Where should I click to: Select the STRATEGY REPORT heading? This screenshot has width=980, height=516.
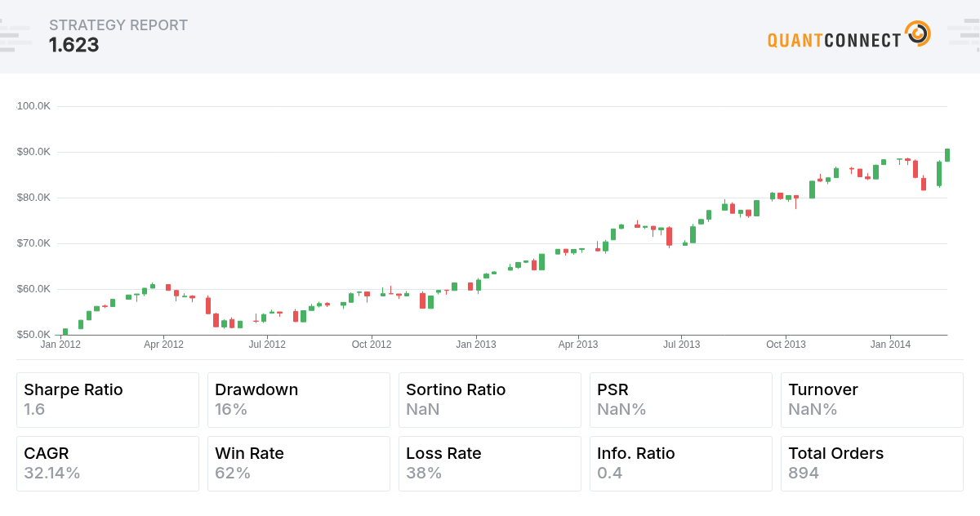[x=118, y=25]
